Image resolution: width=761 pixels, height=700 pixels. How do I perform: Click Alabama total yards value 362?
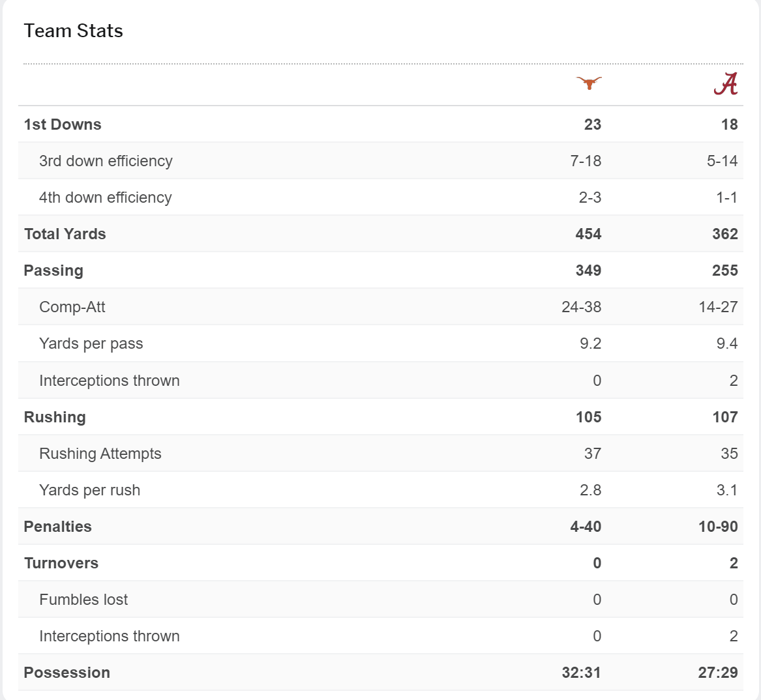[x=725, y=234]
